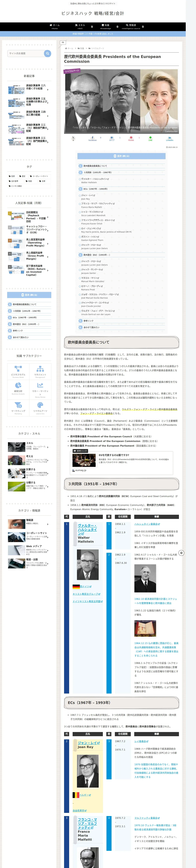Jump to TOC entry Romano Prodi
196x868 pixels.
tap(88, 289)
